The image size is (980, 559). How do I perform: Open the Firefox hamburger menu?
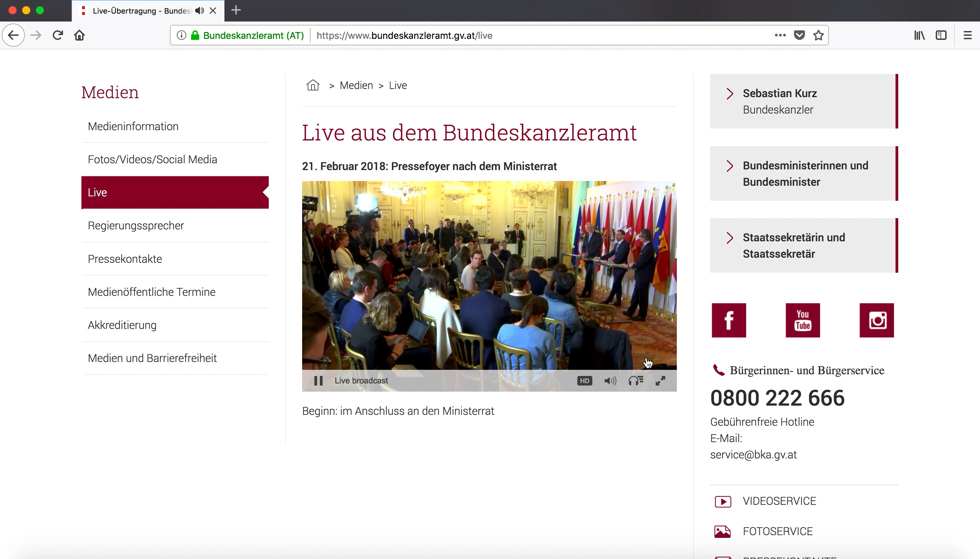(968, 35)
